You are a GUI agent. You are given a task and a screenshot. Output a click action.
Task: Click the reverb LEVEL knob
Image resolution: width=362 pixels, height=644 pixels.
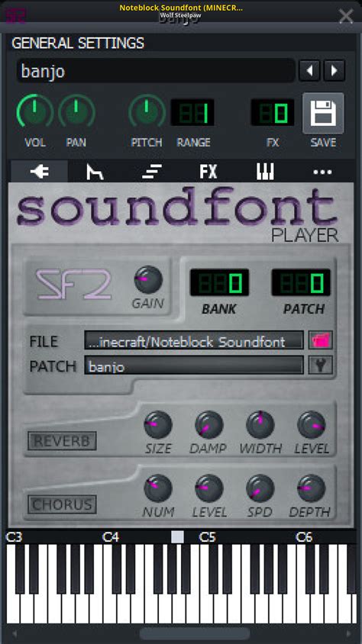tap(312, 425)
